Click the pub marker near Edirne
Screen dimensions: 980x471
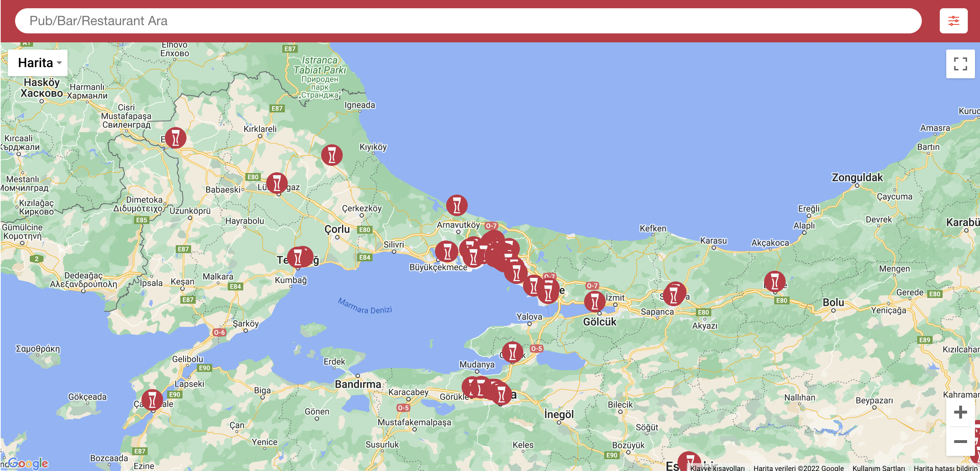click(175, 137)
